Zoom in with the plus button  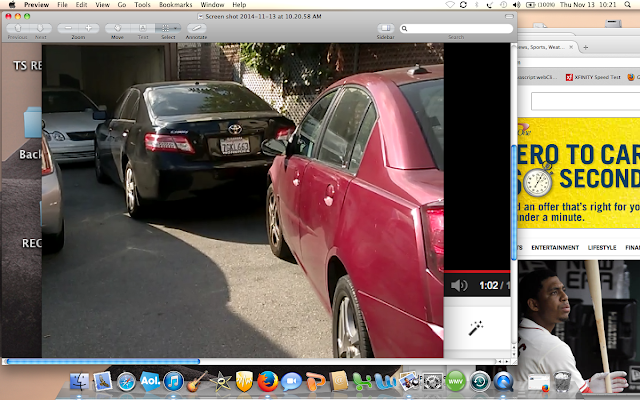pyautogui.click(x=89, y=28)
